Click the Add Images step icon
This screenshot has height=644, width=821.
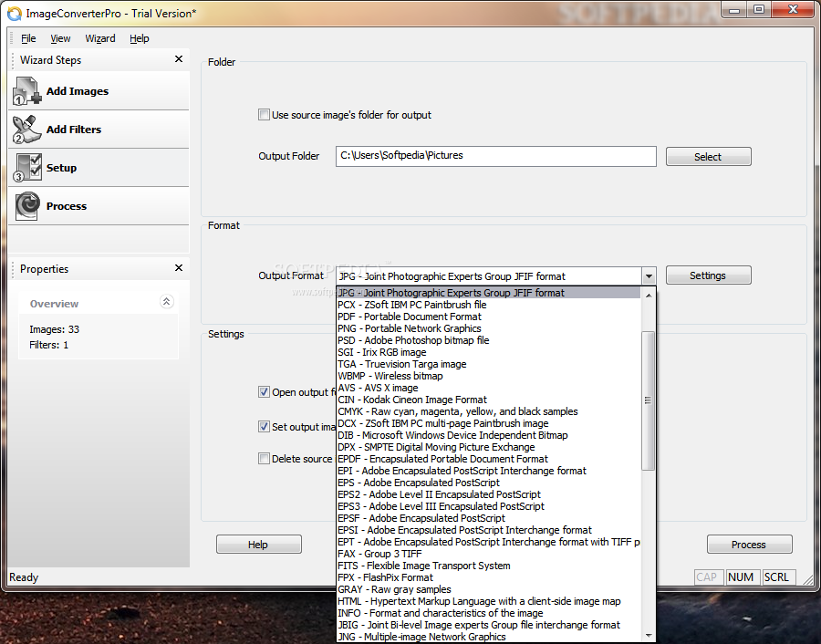point(27,91)
